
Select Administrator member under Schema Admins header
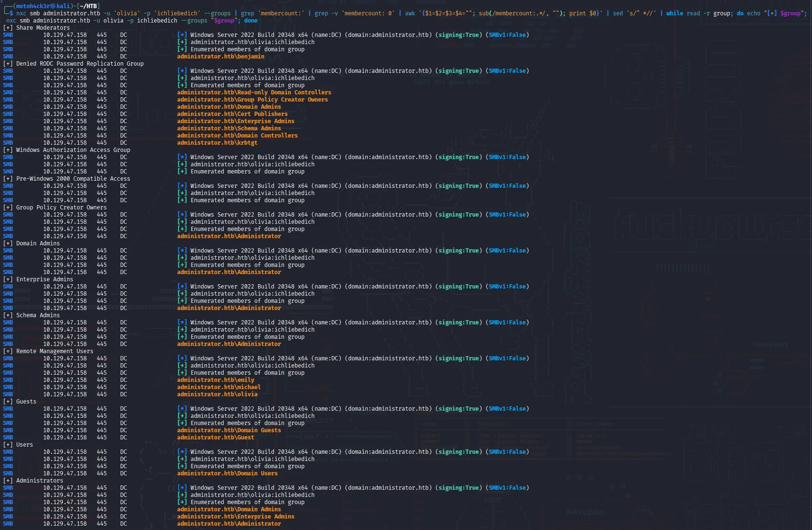click(229, 344)
